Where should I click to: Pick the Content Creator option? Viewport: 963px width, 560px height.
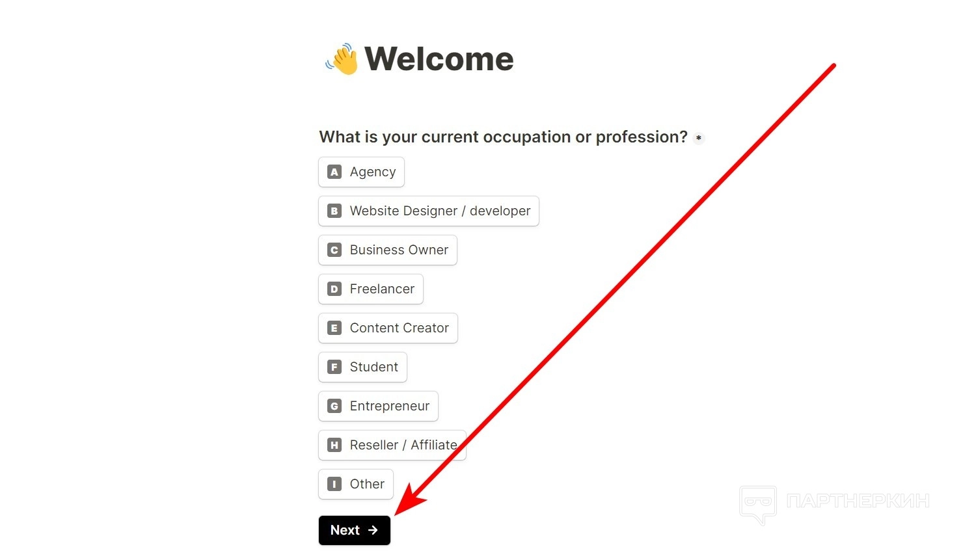click(388, 328)
